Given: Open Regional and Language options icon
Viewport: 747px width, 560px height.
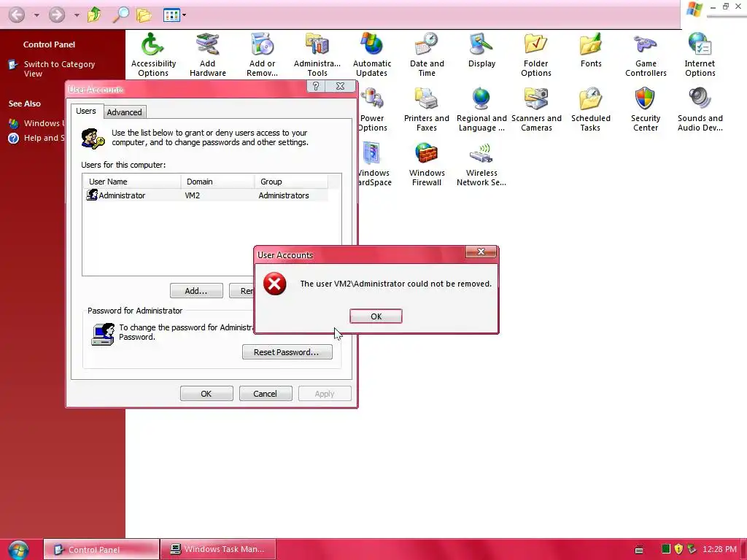Looking at the screenshot, I should coord(481,109).
